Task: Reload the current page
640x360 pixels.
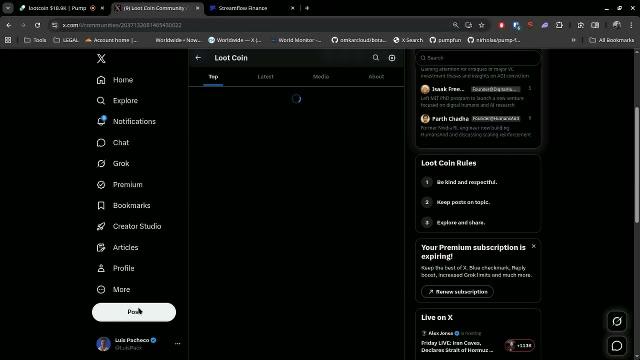Action: tap(38, 25)
